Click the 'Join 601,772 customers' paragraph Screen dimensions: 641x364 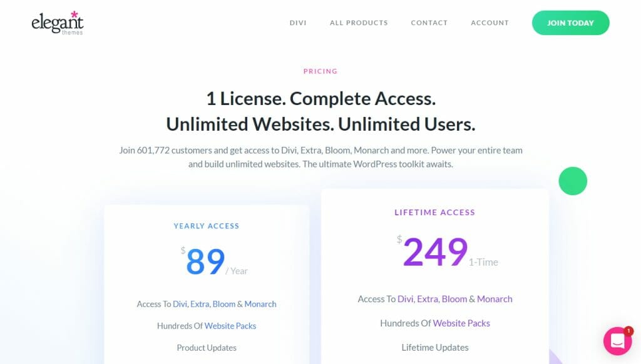[x=321, y=157]
